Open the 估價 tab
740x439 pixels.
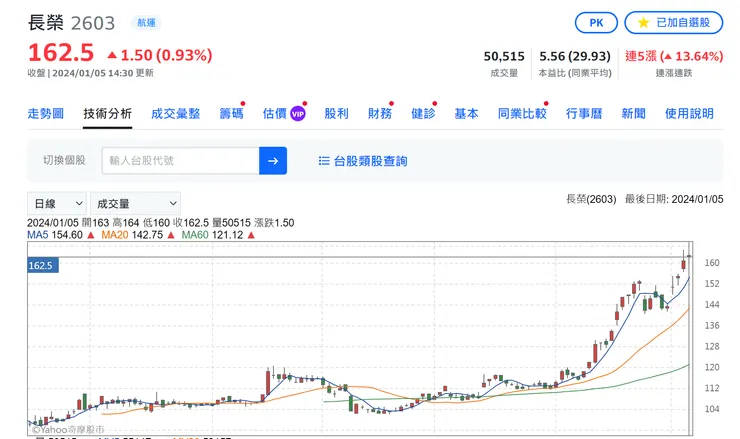pos(275,114)
